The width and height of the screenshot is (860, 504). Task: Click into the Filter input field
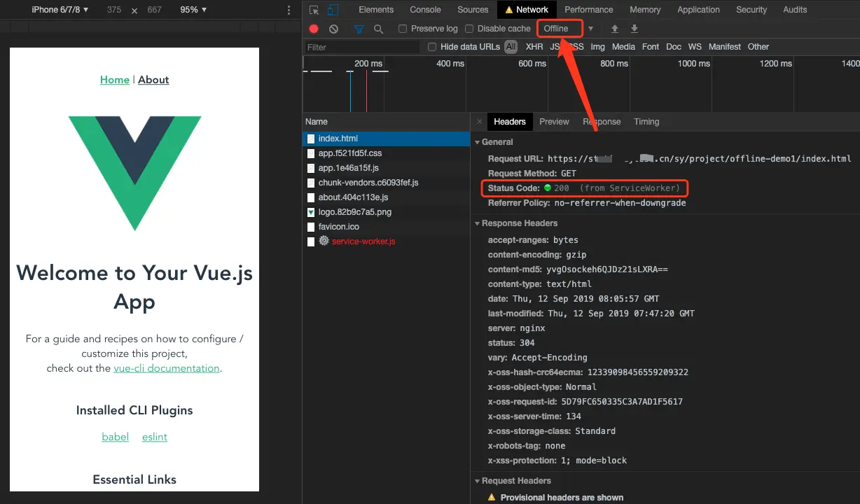[x=362, y=47]
